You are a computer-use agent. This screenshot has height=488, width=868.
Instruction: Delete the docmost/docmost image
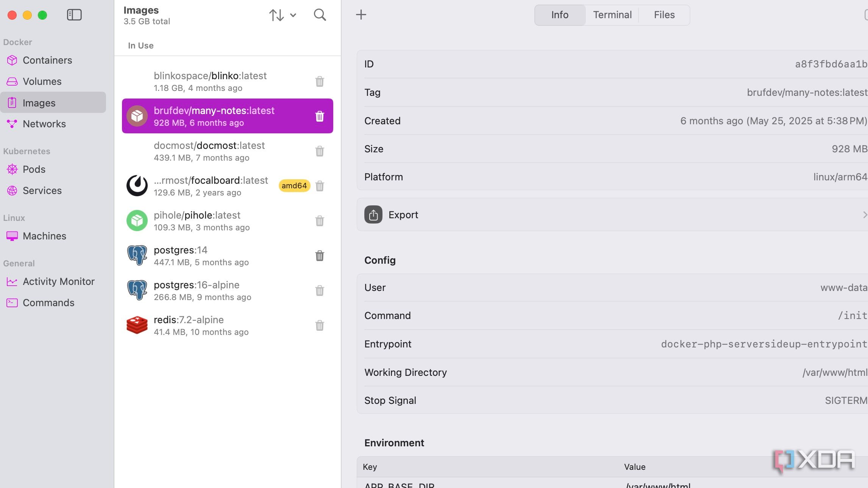coord(320,151)
